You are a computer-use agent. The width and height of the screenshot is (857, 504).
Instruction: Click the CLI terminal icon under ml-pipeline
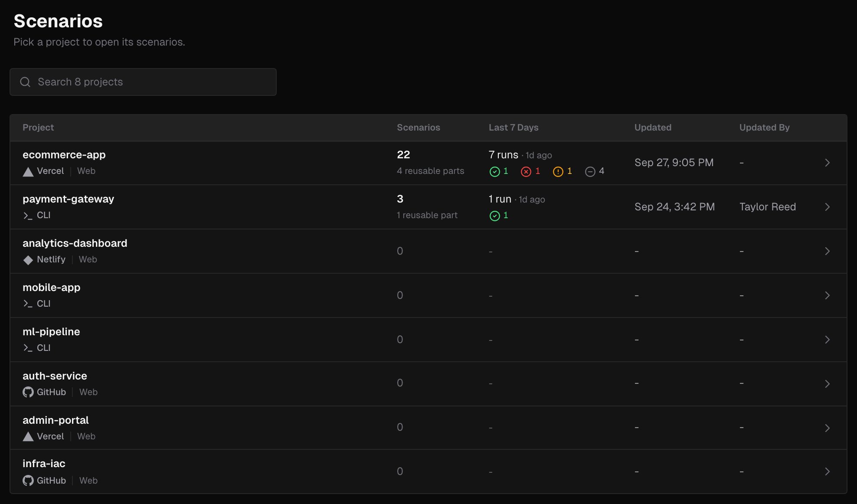[x=28, y=348]
